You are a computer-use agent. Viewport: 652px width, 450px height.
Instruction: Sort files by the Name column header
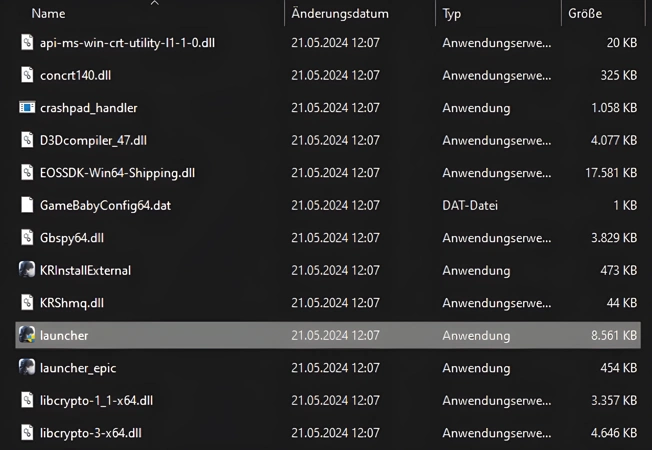coord(49,14)
